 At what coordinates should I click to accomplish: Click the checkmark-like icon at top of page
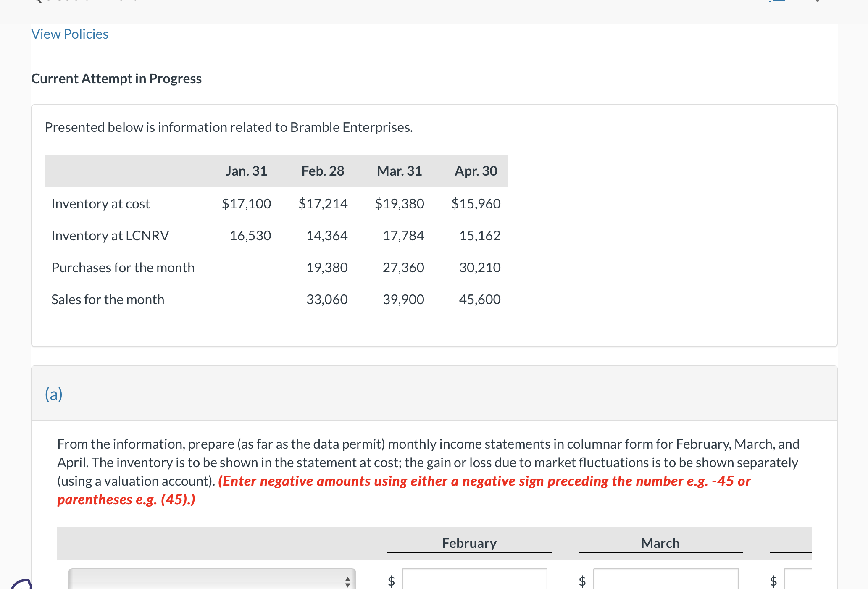723,1
